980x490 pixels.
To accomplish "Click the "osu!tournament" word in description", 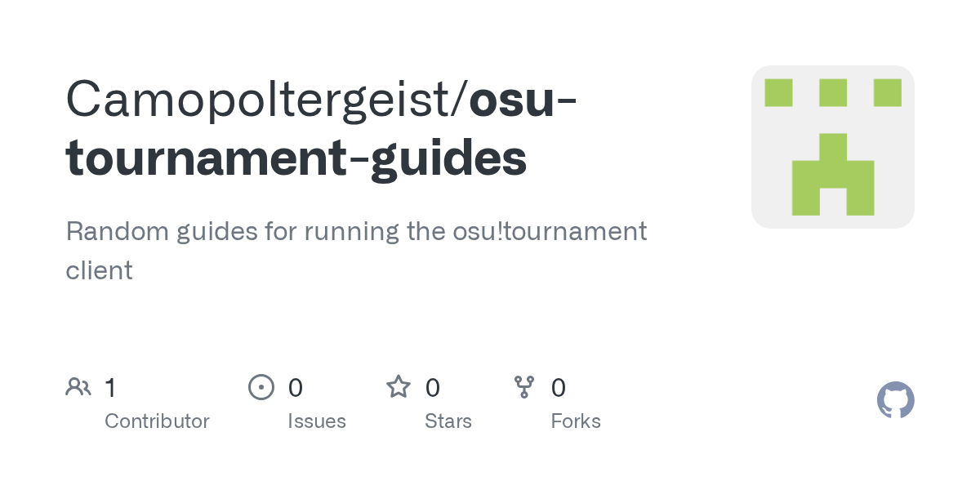I will coord(550,231).
